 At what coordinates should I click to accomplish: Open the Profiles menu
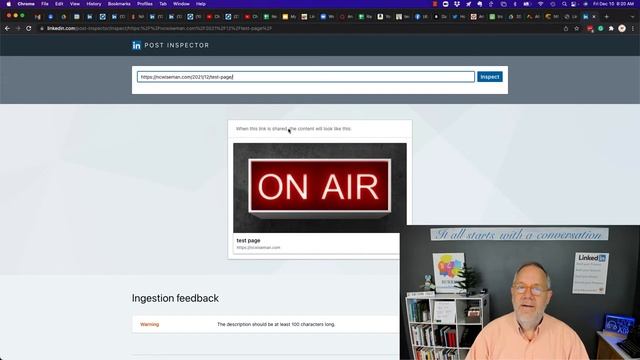[x=145, y=4]
